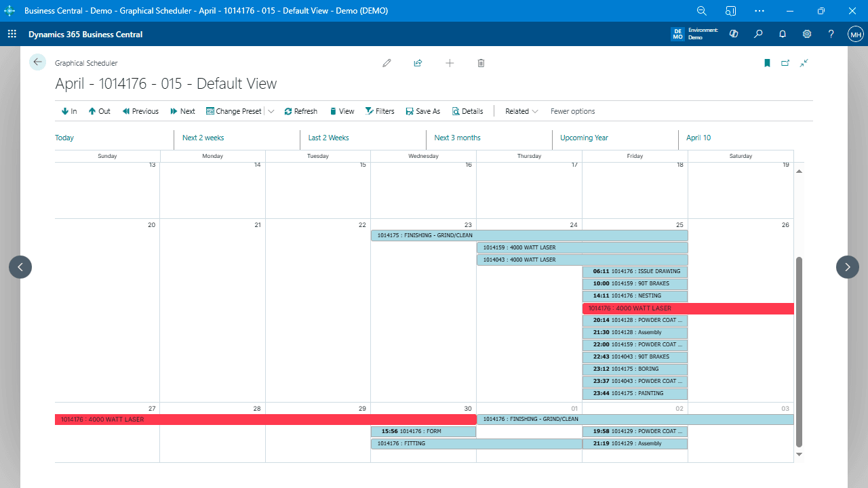Click the plus icon to add new
This screenshot has height=488, width=868.
click(450, 63)
